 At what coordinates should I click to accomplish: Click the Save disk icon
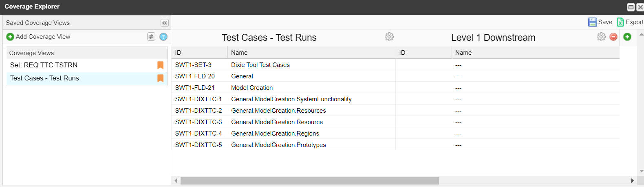point(592,22)
